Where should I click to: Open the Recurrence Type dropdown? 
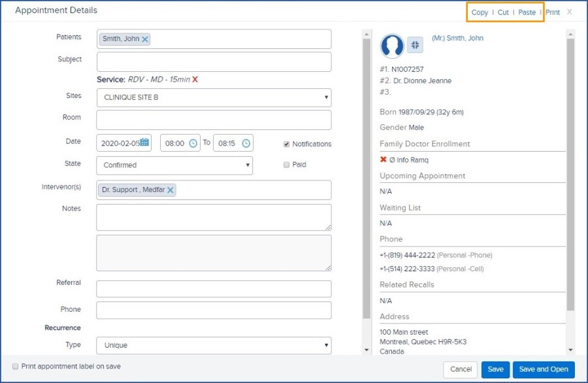pos(214,345)
